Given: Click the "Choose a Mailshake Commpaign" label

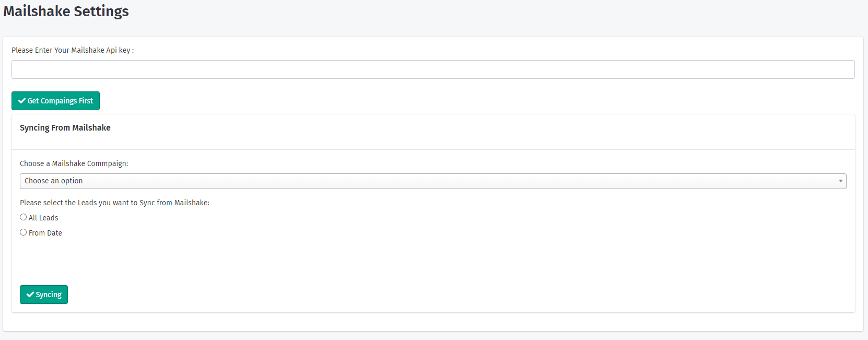Looking at the screenshot, I should point(74,163).
